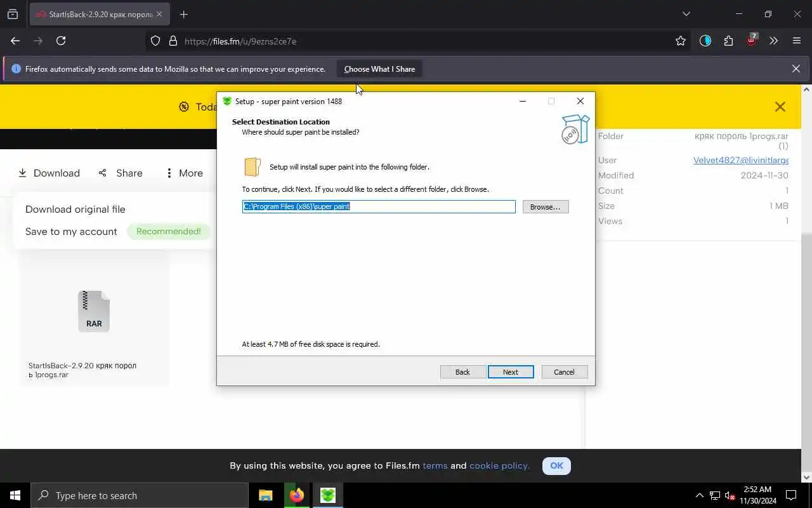The height and width of the screenshot is (508, 812).
Task: Click the Firefox forward arrow
Action: pyautogui.click(x=38, y=41)
